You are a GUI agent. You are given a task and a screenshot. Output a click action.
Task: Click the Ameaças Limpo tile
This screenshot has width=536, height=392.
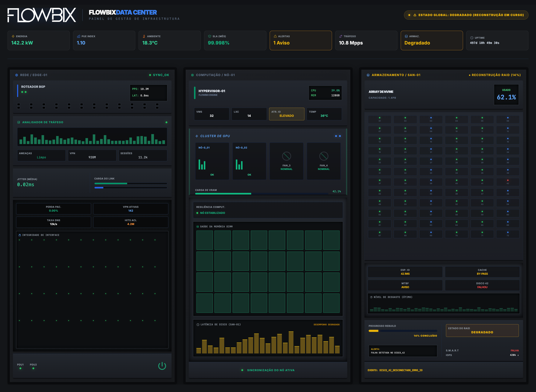pyautogui.click(x=41, y=155)
